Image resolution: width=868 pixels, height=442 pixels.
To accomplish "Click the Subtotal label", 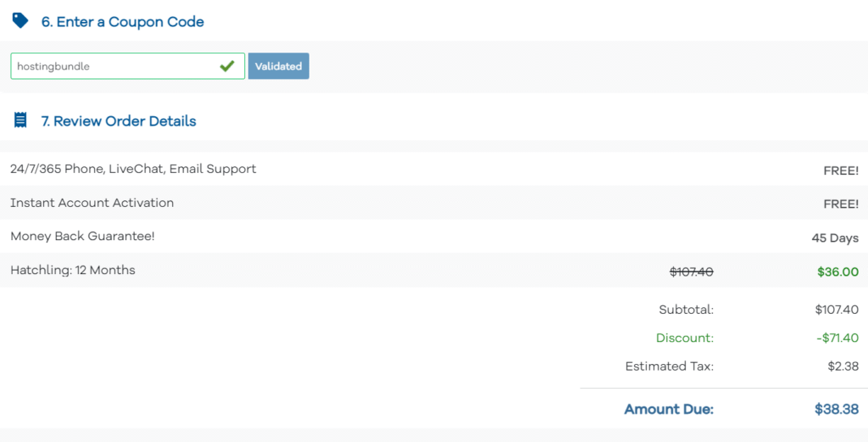I will pyautogui.click(x=687, y=310).
